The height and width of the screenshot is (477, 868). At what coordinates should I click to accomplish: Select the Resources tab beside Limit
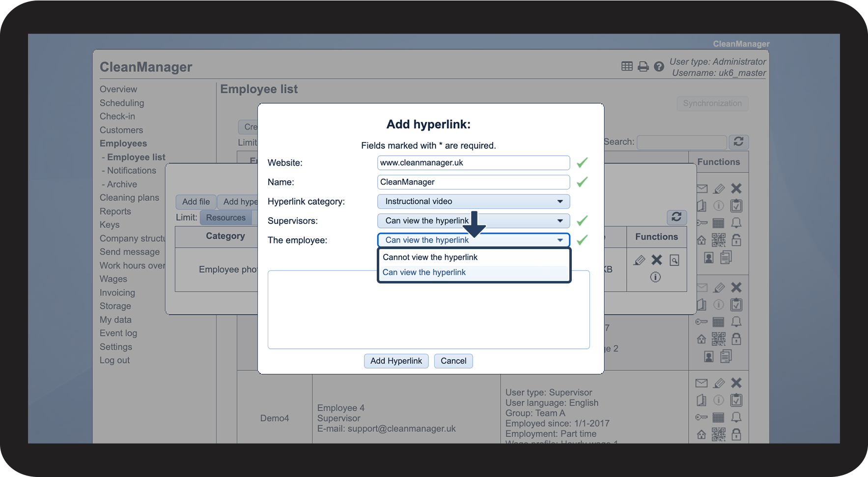[226, 218]
